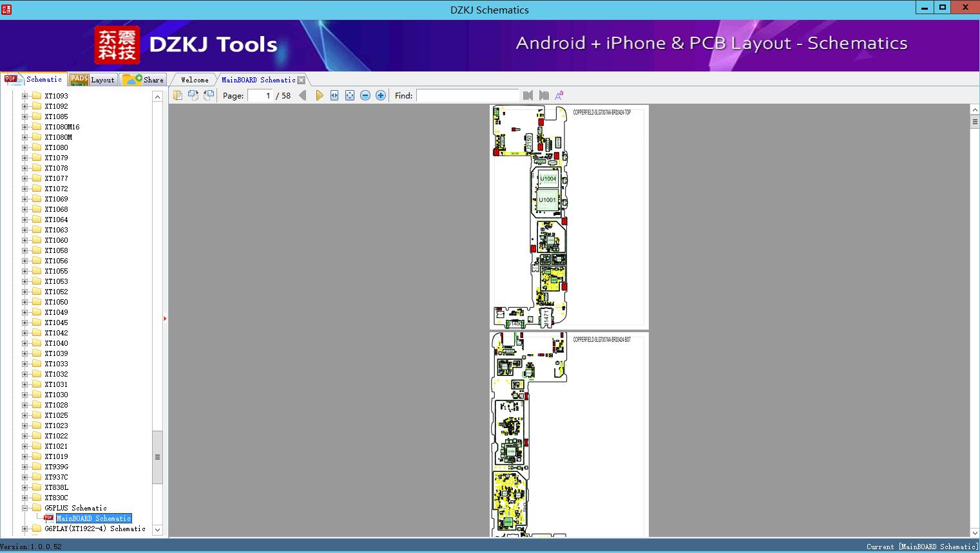
Task: Maximize the DZKJ Schematics window
Action: tap(943, 7)
